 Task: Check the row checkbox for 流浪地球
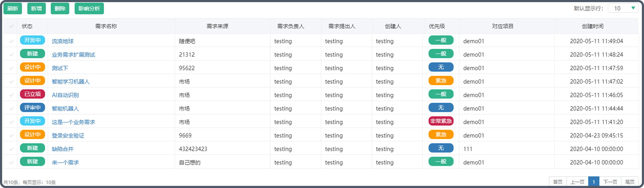[x=11, y=41]
